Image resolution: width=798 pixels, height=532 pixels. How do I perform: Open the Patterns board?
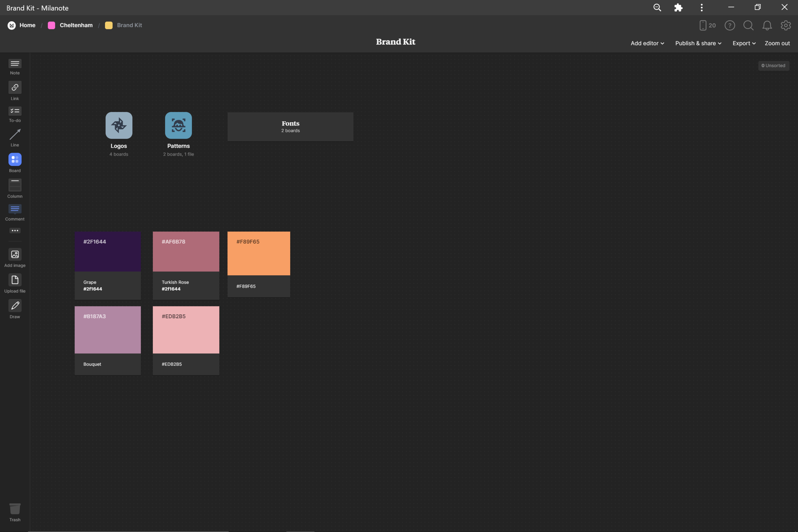(x=178, y=125)
